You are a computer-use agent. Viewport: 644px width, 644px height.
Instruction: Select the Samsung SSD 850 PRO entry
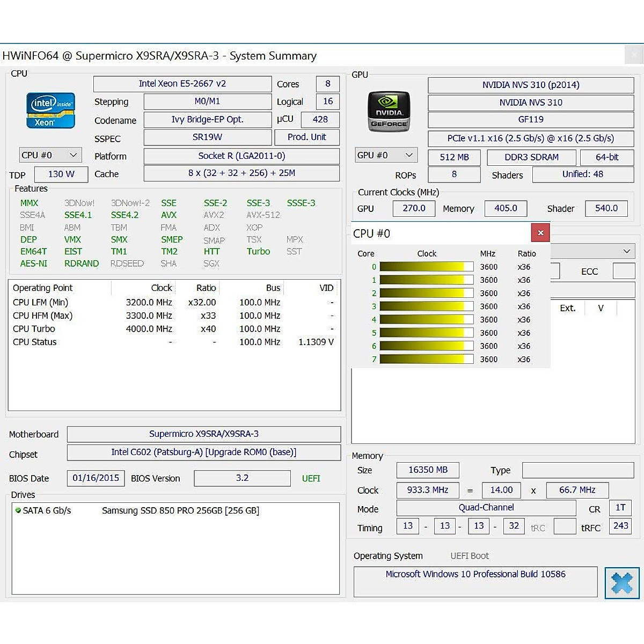point(180,510)
